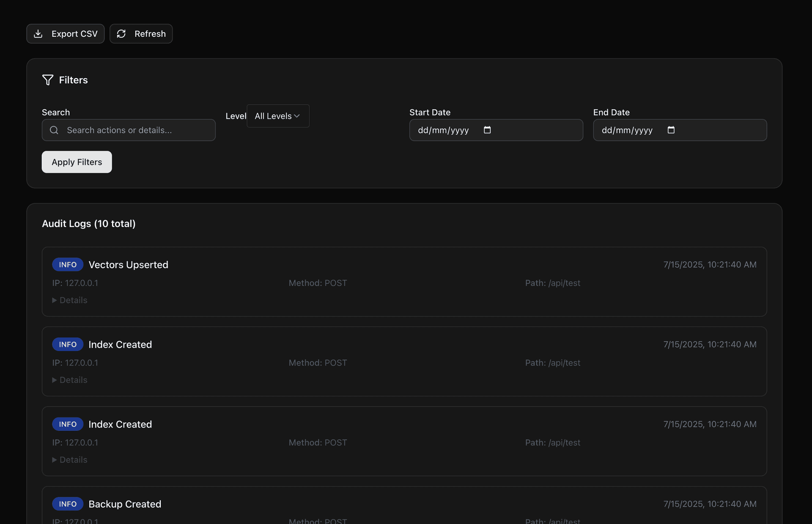
Task: Click the INFO badge on Vectors Upserted
Action: pos(68,265)
